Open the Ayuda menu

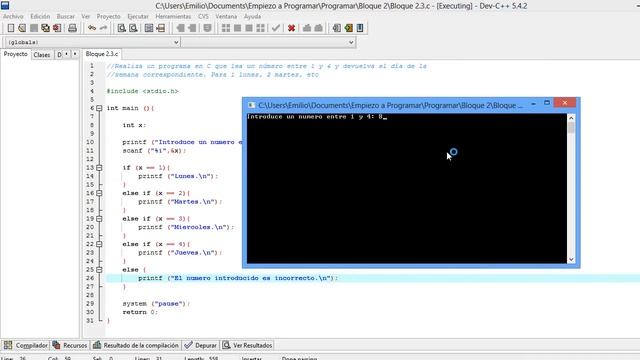tap(252, 16)
